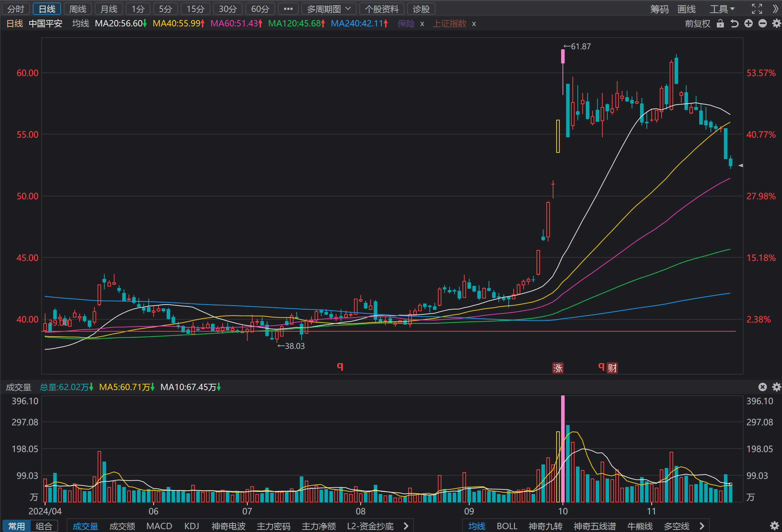The image size is (782, 532).
Task: Click the red q marker near August
Action: pos(340,366)
